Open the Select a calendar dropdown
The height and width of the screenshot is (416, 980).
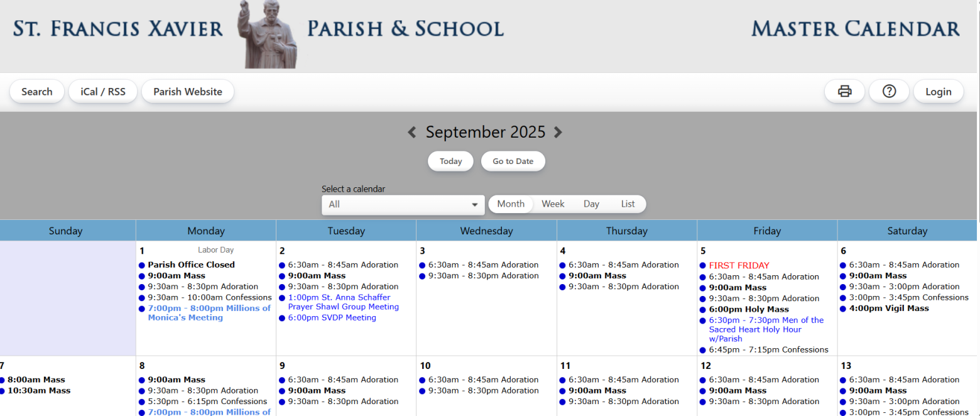coord(403,205)
